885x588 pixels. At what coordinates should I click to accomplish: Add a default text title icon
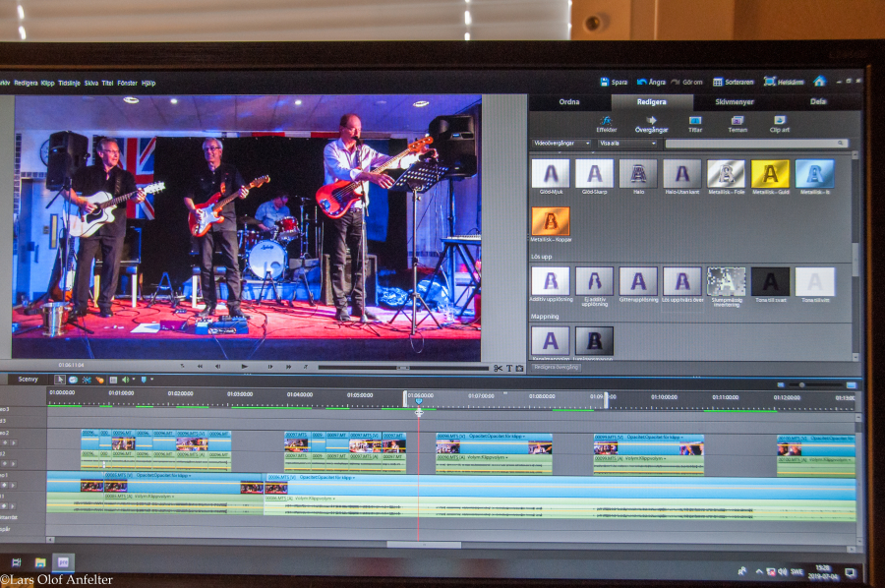click(x=509, y=368)
